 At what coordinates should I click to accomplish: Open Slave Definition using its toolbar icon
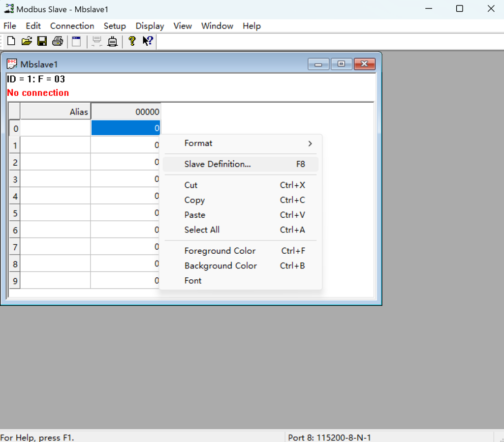point(76,41)
